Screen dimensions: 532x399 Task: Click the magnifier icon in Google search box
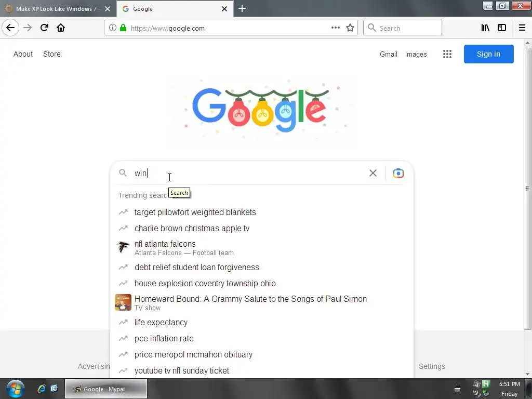[x=123, y=173]
